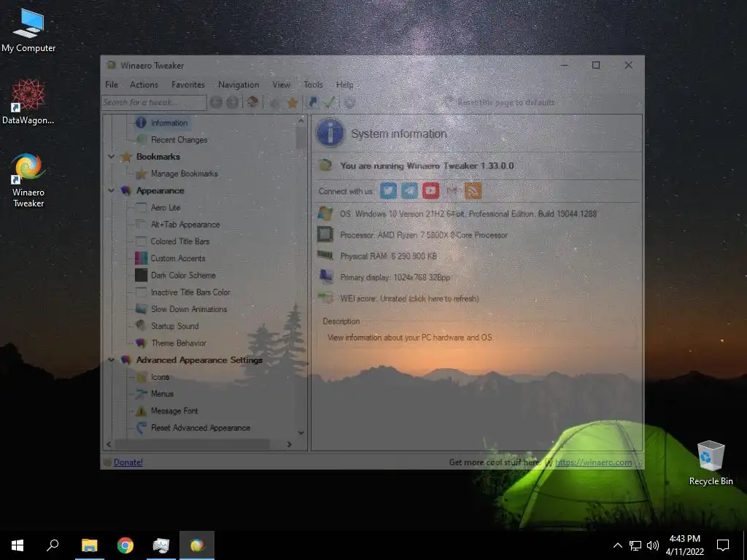The width and height of the screenshot is (747, 560).
Task: Open the Tools menu
Action: point(313,85)
